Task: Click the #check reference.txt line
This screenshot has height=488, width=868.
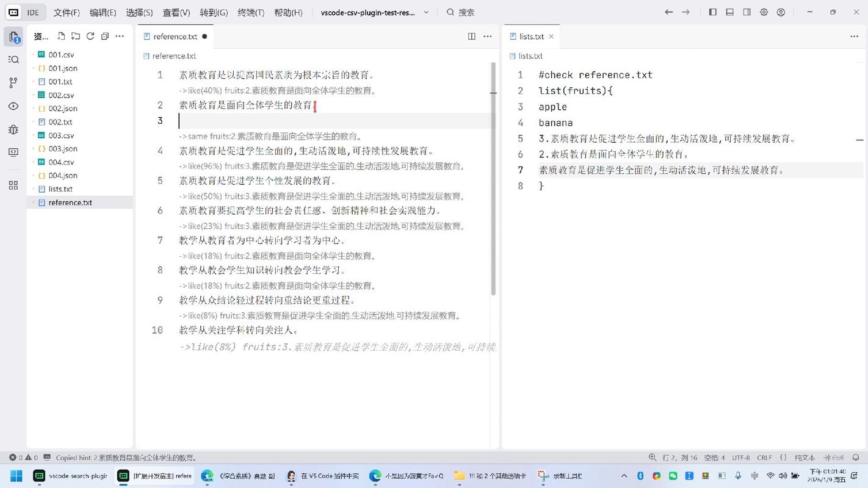Action: pyautogui.click(x=595, y=75)
